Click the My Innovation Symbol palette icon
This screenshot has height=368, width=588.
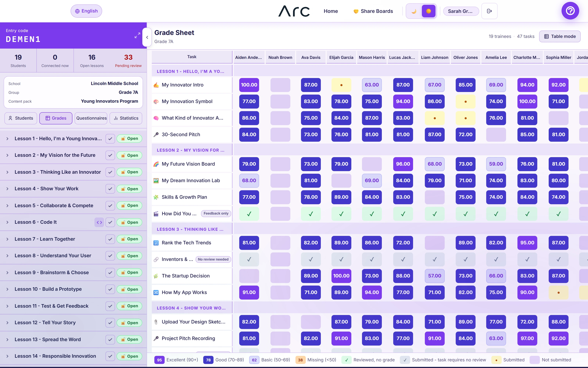coord(156,102)
